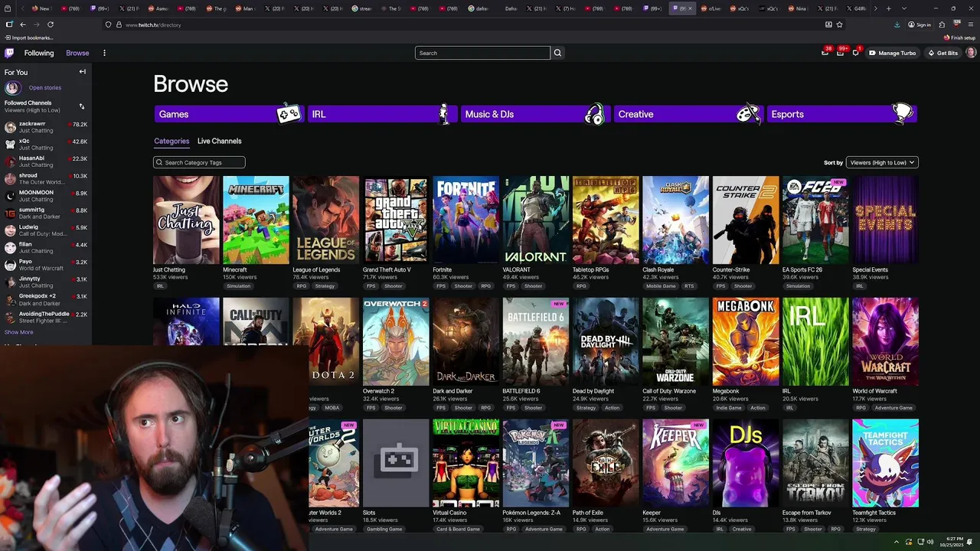Click the site shield tracking protection icon
Image resolution: width=980 pixels, height=551 pixels.
click(x=109, y=24)
